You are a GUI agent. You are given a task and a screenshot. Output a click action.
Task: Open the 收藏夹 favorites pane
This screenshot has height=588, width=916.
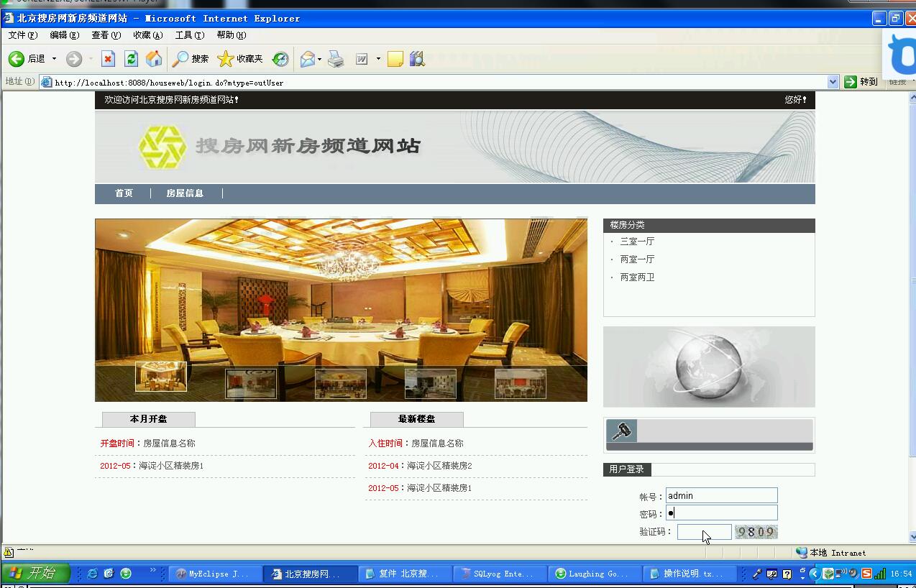click(x=240, y=59)
